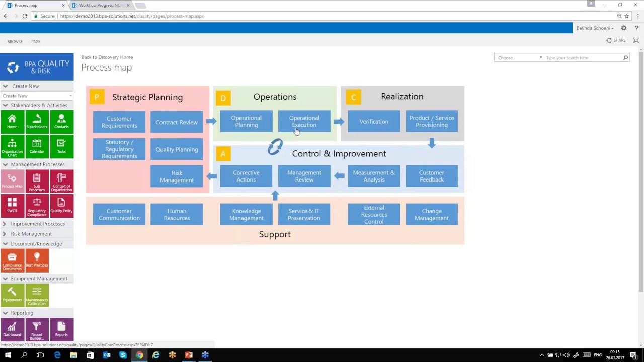
Task: Open the Stakeholders tile
Action: pyautogui.click(x=37, y=121)
